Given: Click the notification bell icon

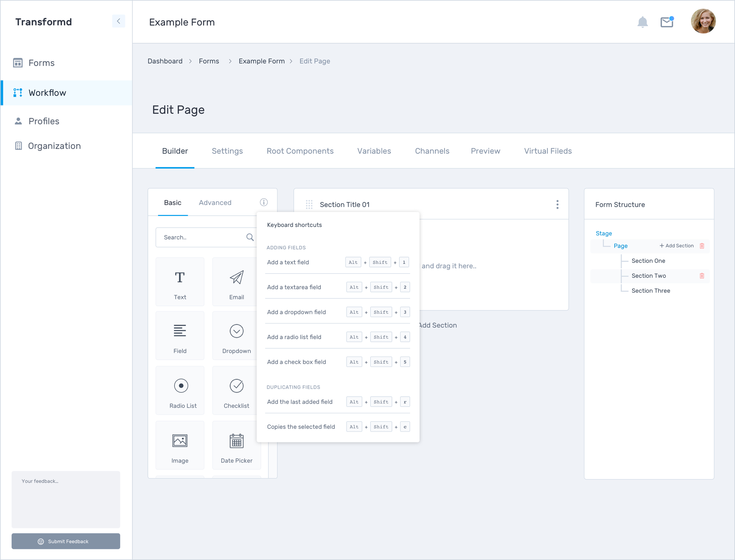Looking at the screenshot, I should coord(643,22).
